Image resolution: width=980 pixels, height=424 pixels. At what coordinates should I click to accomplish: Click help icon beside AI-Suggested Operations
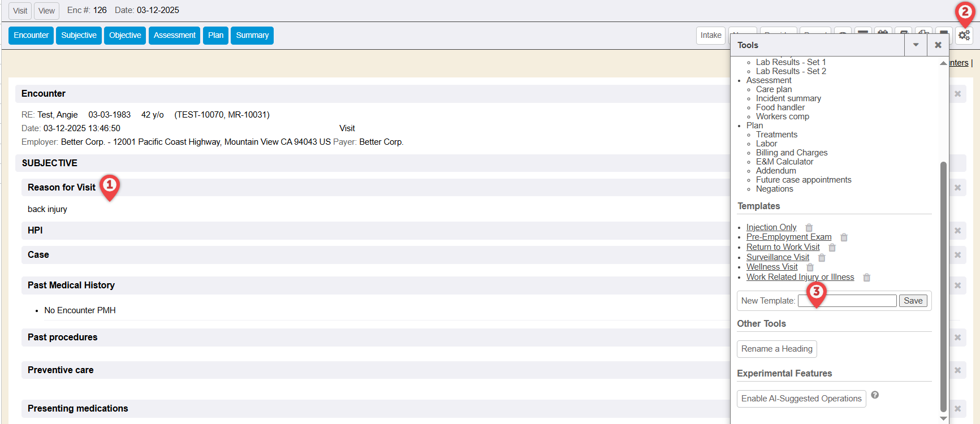(x=875, y=395)
